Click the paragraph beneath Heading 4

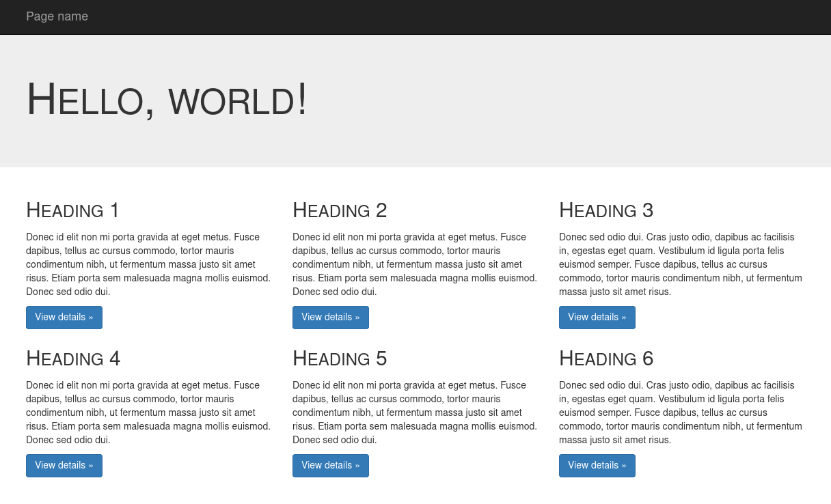148,412
